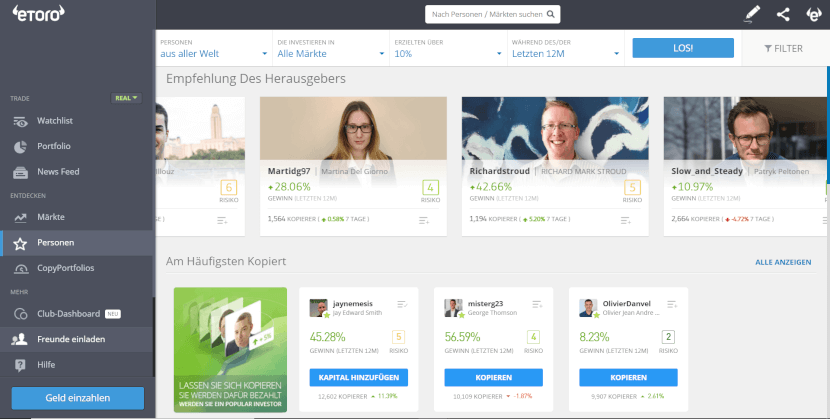Click the Popular Investor green banner
Image resolution: width=830 pixels, height=419 pixels.
click(x=230, y=350)
